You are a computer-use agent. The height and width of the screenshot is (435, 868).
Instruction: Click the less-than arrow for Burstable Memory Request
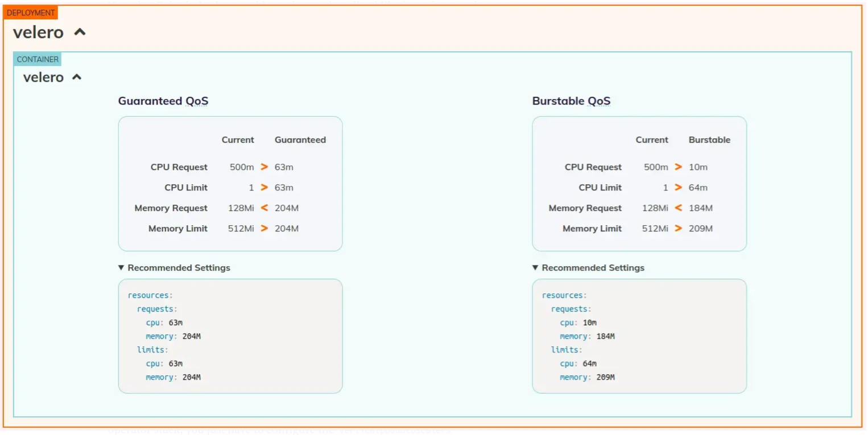point(678,208)
